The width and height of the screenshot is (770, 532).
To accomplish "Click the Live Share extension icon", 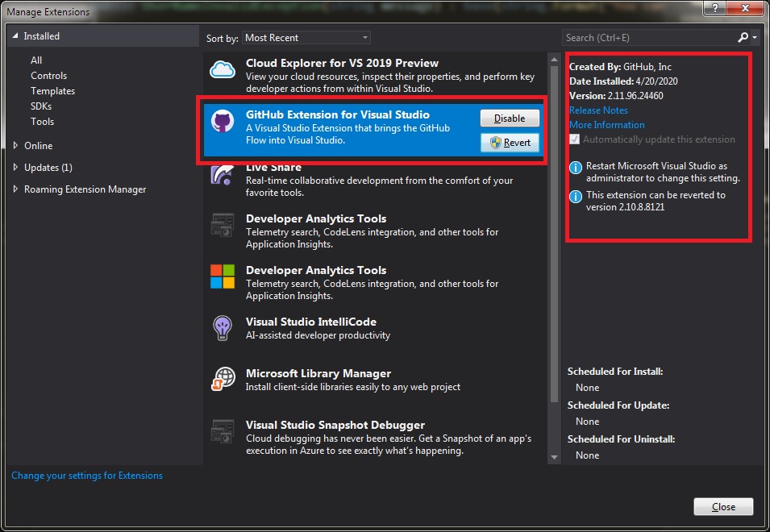I will [223, 175].
